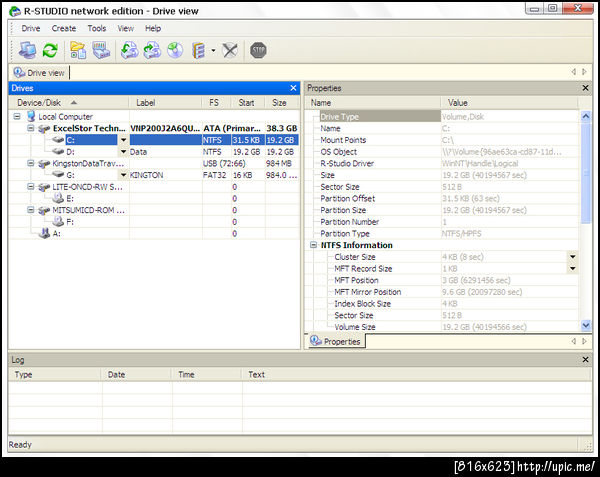Viewport: 600px width, 477px height.
Task: Close the Drives panel
Action: 293,88
